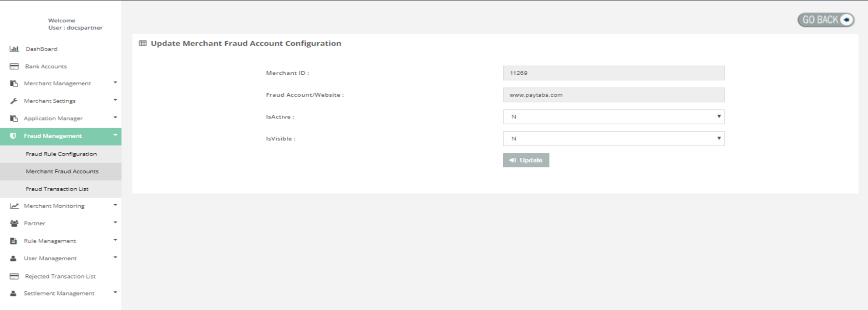This screenshot has width=868, height=310.
Task: Click the Fraud Account/Website input field
Action: [x=613, y=95]
